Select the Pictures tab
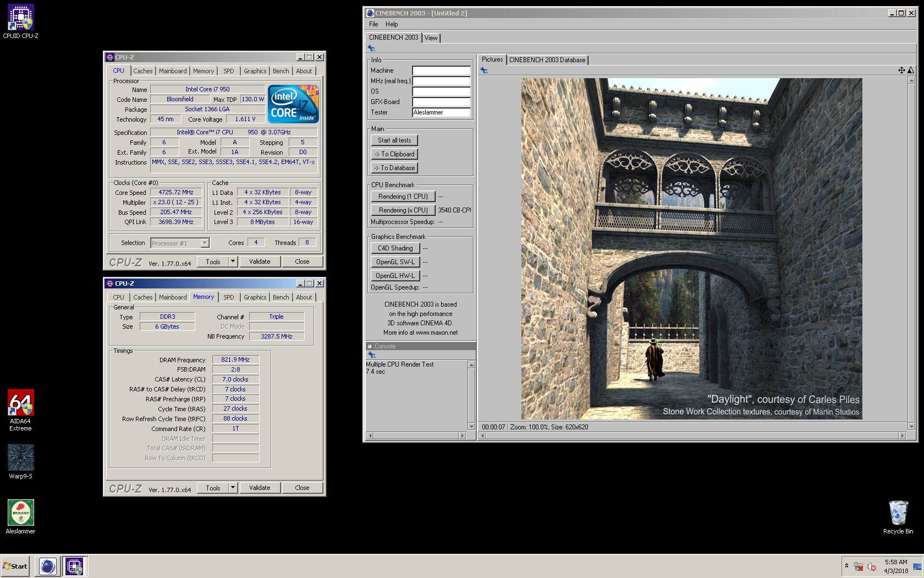The height and width of the screenshot is (578, 924). pos(492,59)
